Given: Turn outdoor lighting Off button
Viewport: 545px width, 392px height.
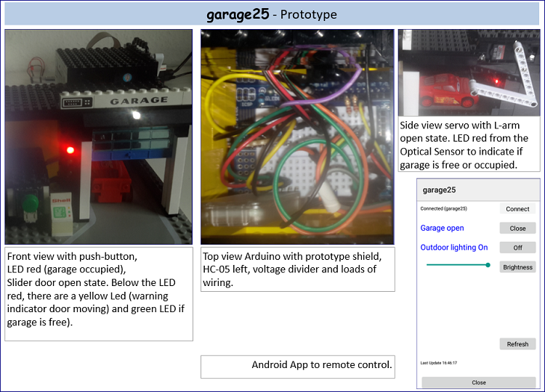Looking at the screenshot, I should pyautogui.click(x=517, y=248).
